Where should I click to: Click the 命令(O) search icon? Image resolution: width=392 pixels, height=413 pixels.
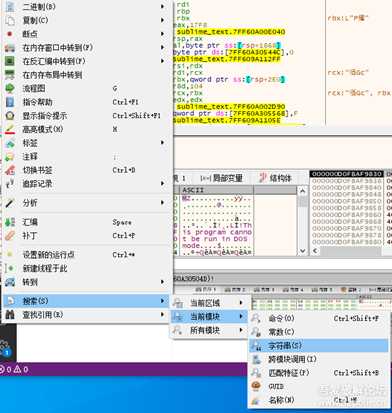point(256,318)
